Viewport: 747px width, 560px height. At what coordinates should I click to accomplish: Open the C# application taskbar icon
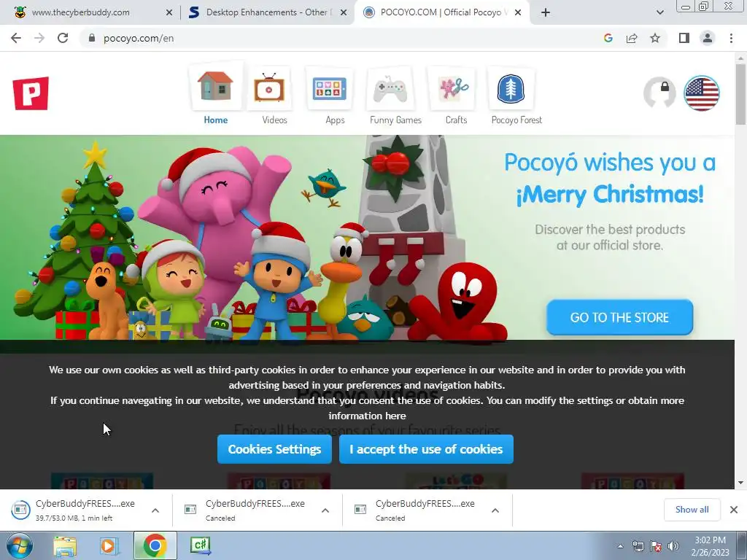click(200, 545)
